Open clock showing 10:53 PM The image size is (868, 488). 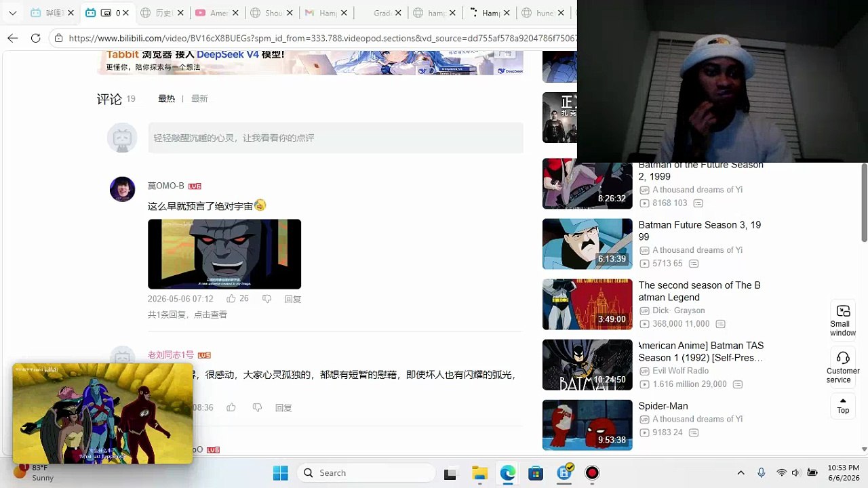[x=844, y=472]
